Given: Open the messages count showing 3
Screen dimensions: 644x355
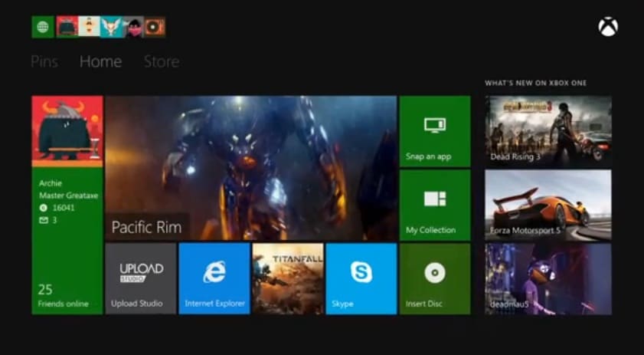Looking at the screenshot, I should (48, 221).
